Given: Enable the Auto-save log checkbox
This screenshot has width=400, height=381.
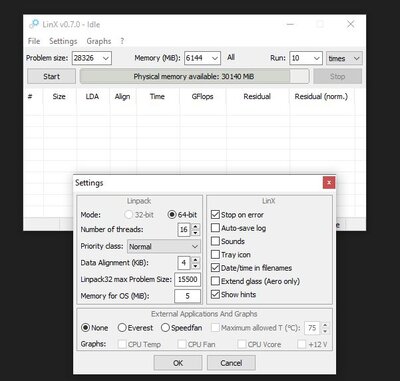Looking at the screenshot, I should (x=215, y=228).
